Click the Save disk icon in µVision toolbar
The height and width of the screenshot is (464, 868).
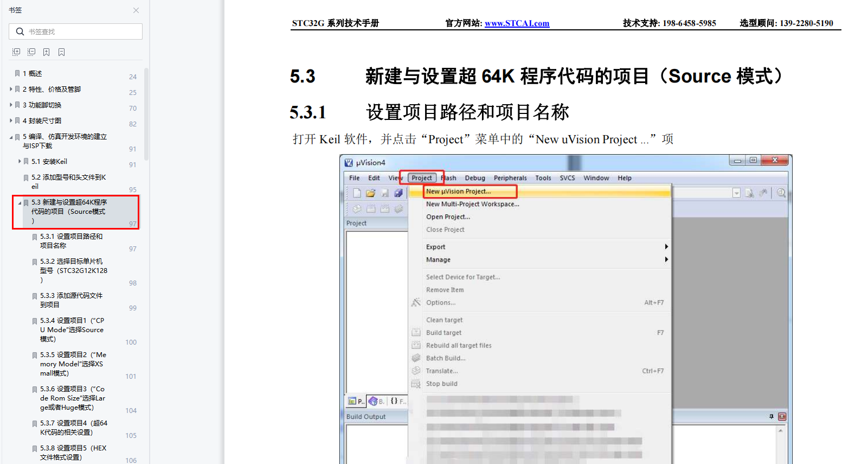click(385, 193)
